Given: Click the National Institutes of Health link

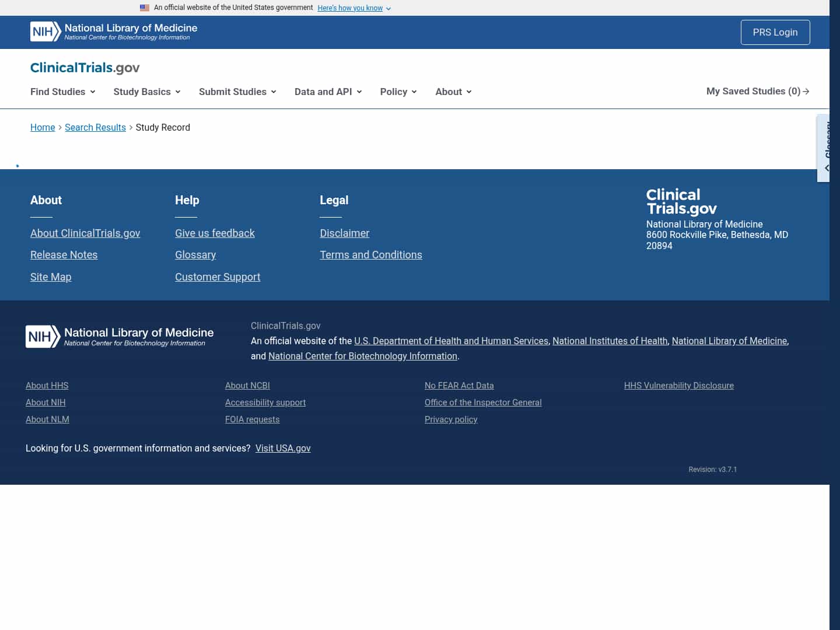Looking at the screenshot, I should (x=610, y=341).
